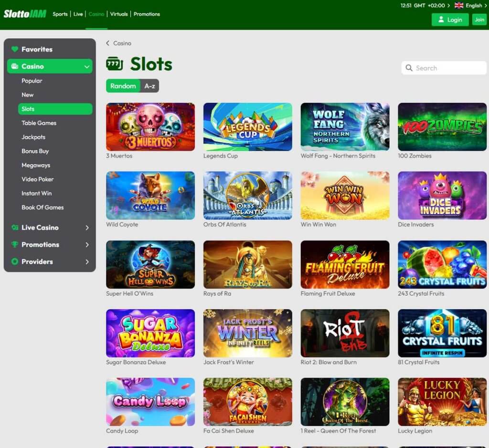Select the Slots filter in sidebar
This screenshot has height=448, width=489.
(55, 109)
